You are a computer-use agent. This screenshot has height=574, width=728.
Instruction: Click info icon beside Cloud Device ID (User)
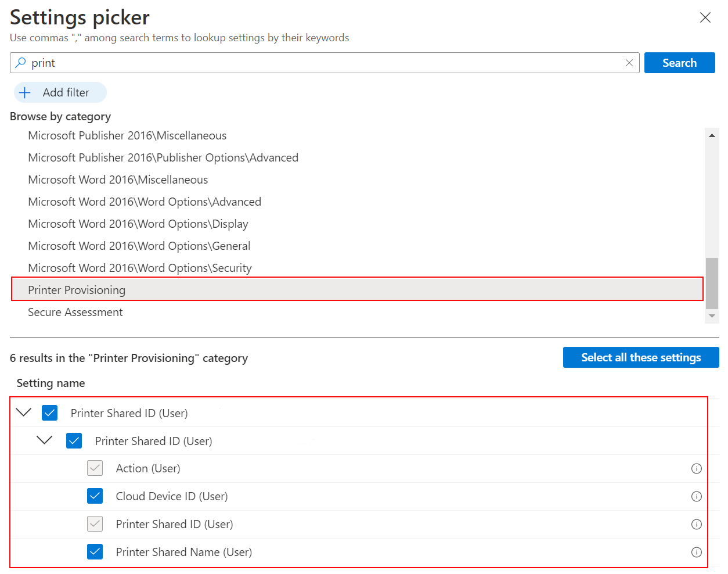[696, 496]
